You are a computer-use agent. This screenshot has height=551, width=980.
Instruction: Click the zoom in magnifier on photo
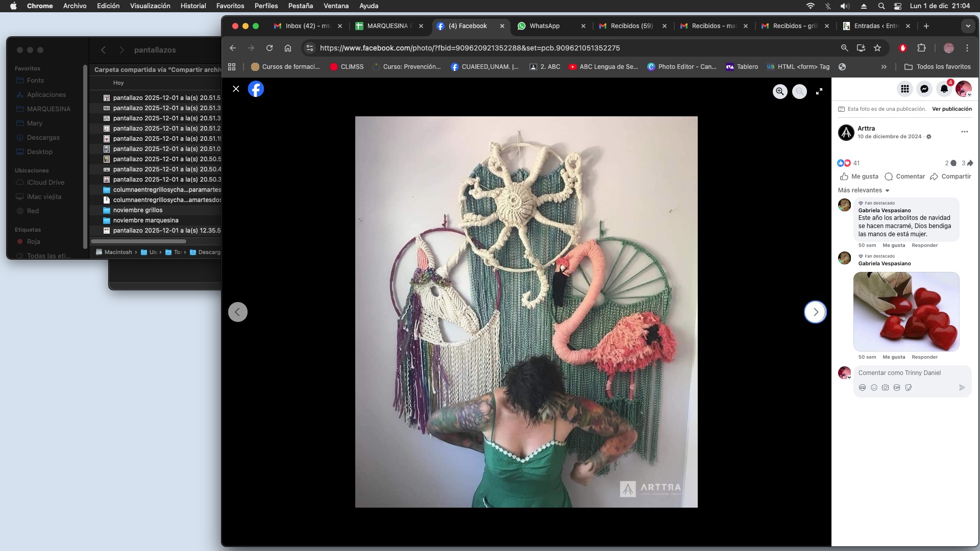click(780, 92)
